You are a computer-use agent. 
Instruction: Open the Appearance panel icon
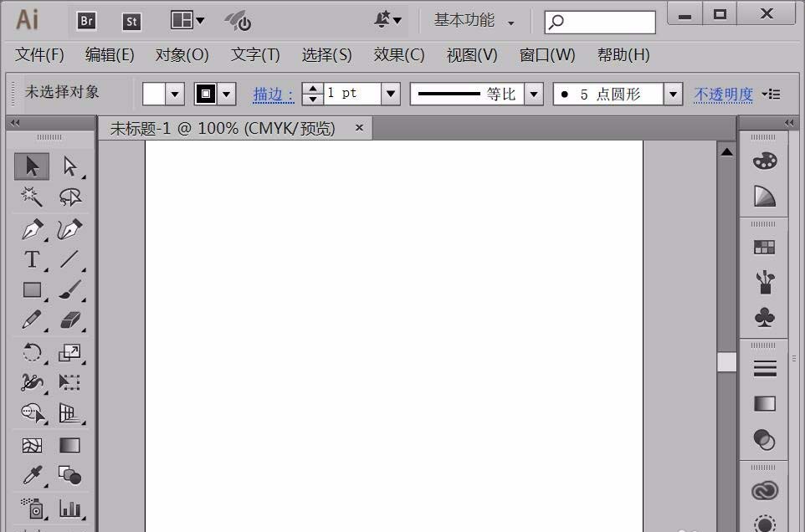pos(765,524)
